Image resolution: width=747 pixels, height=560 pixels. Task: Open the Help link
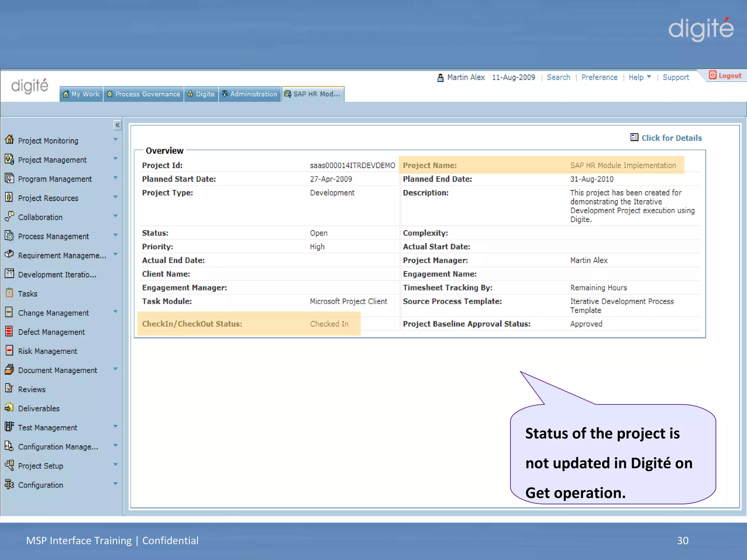(x=636, y=77)
